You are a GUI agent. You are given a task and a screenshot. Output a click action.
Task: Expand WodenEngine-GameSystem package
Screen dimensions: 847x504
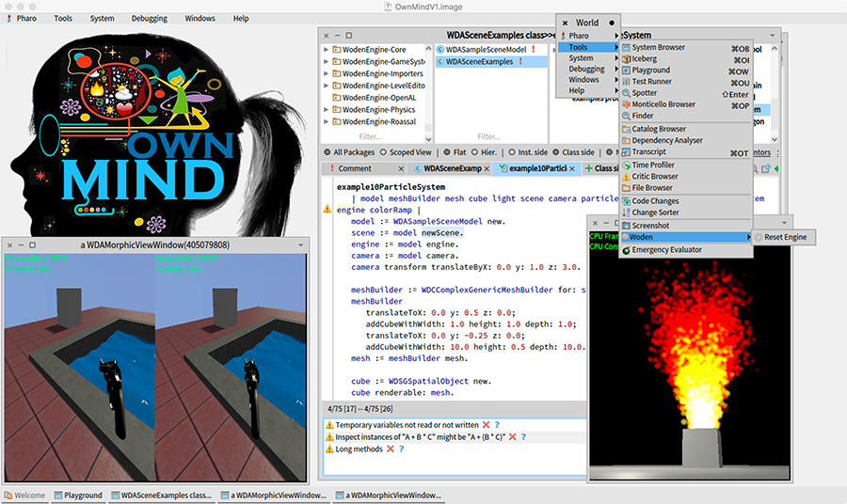327,61
